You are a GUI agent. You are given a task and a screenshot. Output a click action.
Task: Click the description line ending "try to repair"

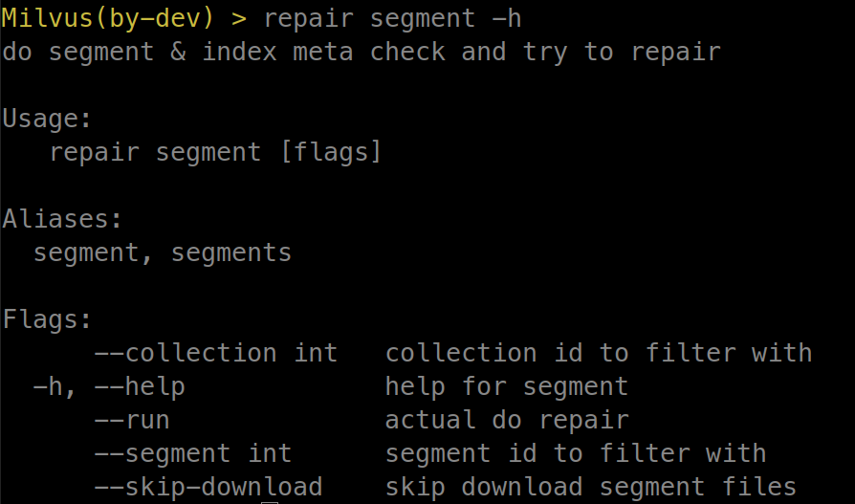point(362,51)
